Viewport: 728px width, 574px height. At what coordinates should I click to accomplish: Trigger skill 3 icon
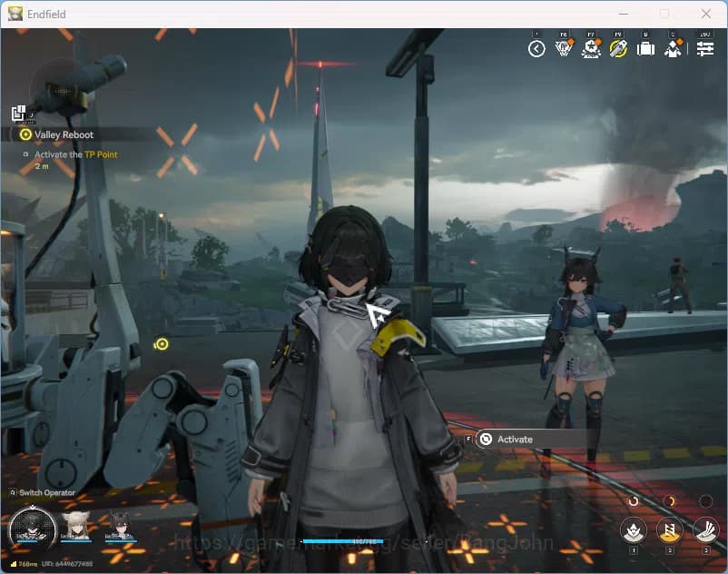tap(705, 529)
